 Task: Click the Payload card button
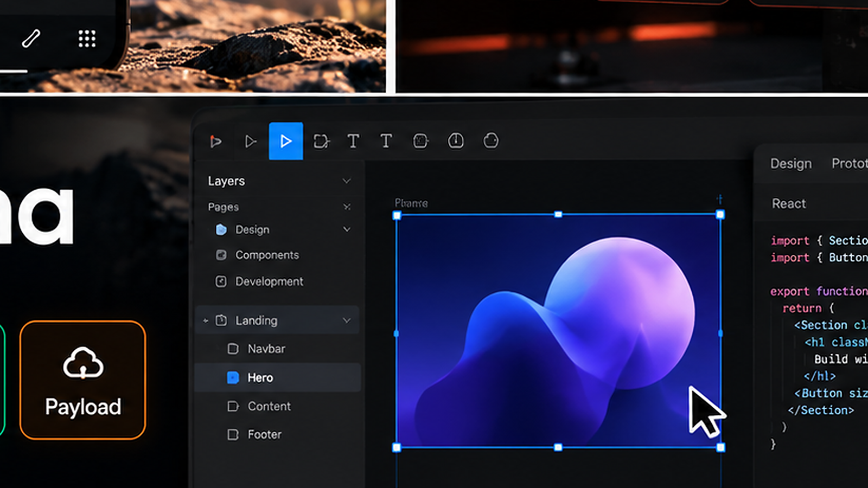coord(83,380)
